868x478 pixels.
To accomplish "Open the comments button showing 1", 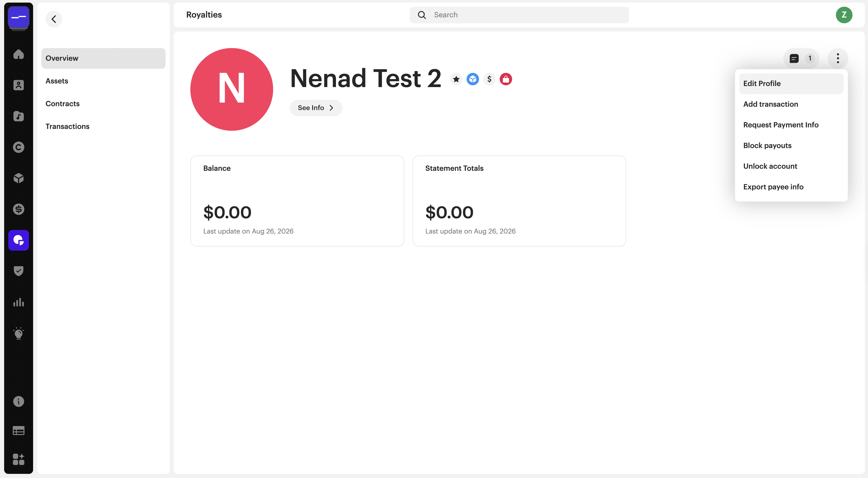I will (x=801, y=58).
